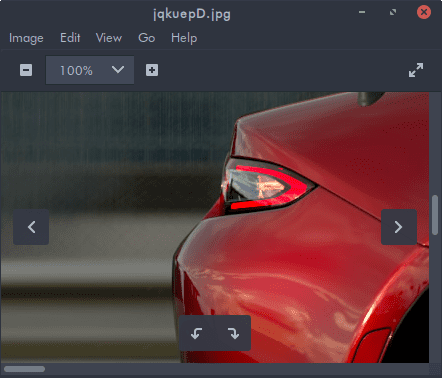The width and height of the screenshot is (442, 378).
Task: Click the vertical scrollbar handle
Action: [435, 215]
